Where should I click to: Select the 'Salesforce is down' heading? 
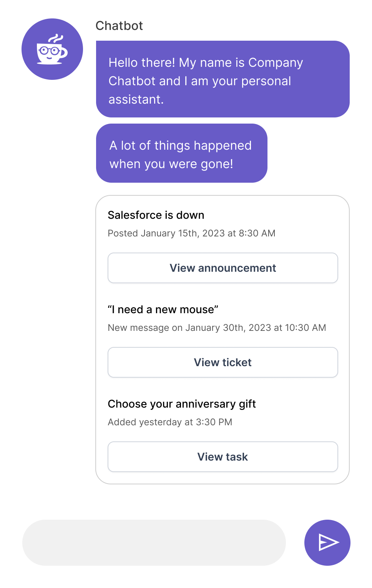(x=156, y=215)
